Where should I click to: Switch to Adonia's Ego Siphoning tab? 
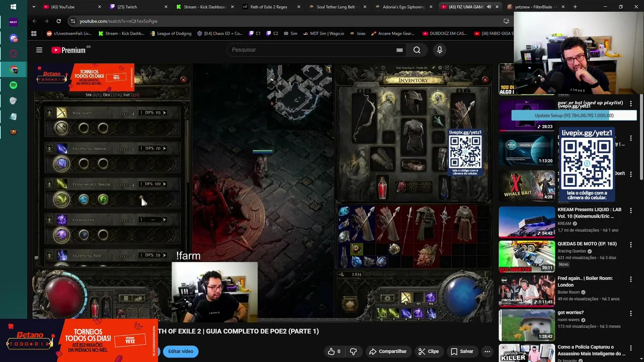(404, 7)
